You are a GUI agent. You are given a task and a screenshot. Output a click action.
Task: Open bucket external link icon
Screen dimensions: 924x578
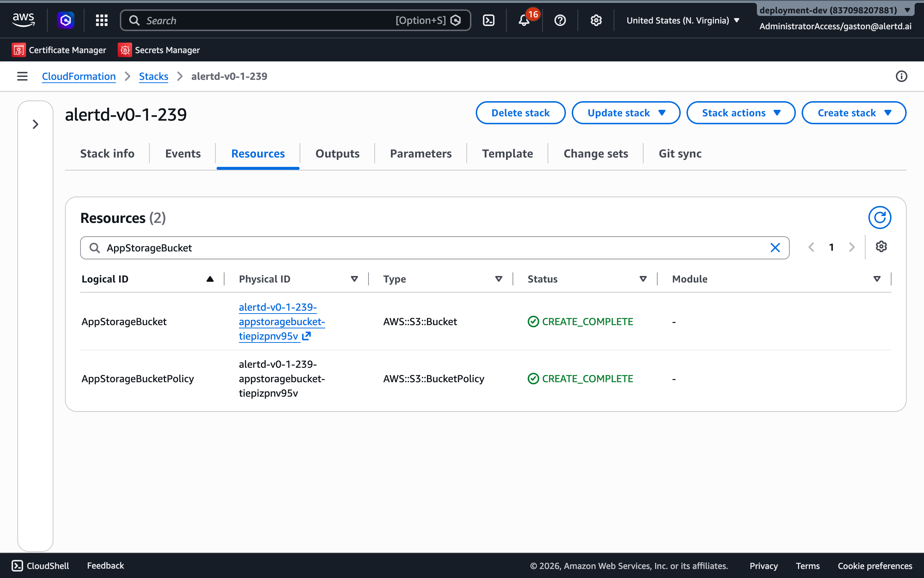pyautogui.click(x=306, y=336)
